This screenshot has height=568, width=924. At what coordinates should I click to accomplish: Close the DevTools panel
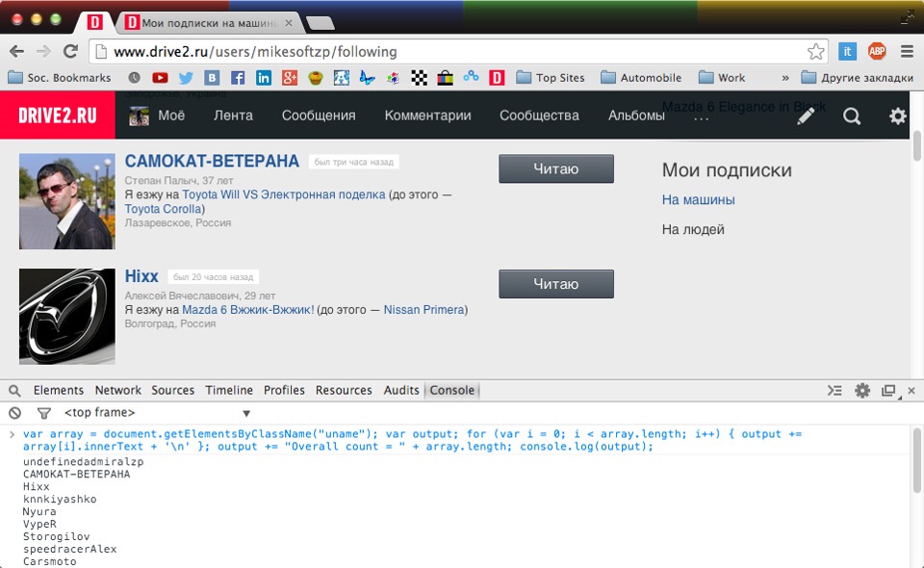(911, 391)
